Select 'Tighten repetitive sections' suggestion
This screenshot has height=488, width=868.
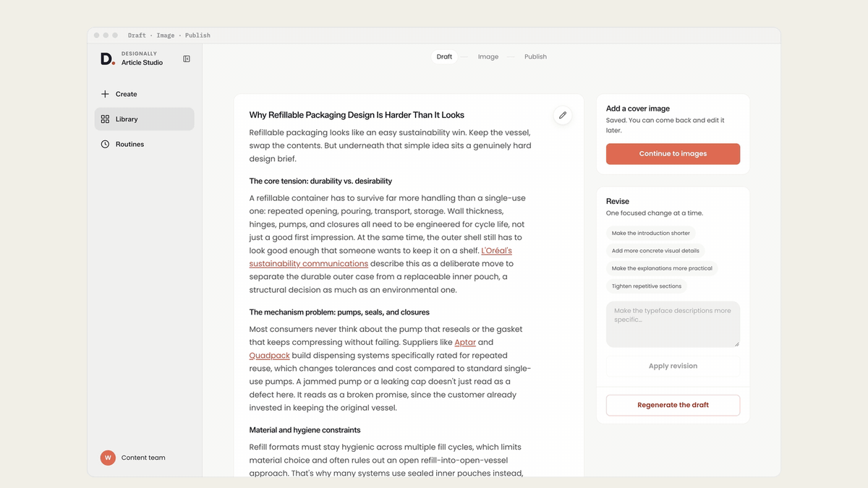tap(647, 286)
